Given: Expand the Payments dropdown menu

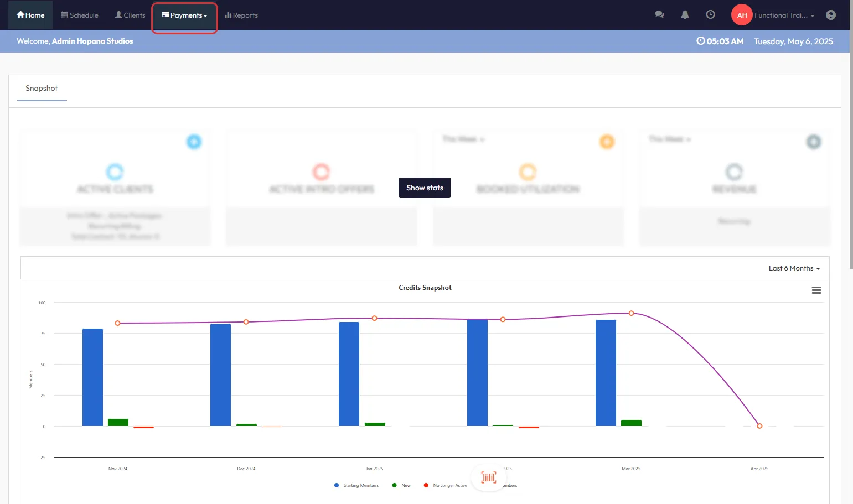Looking at the screenshot, I should coord(184,15).
